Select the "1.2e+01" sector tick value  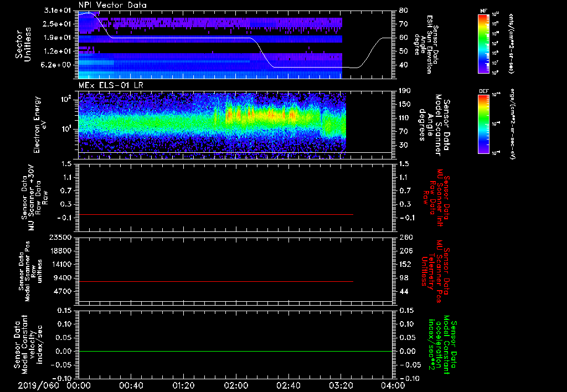tap(57, 51)
